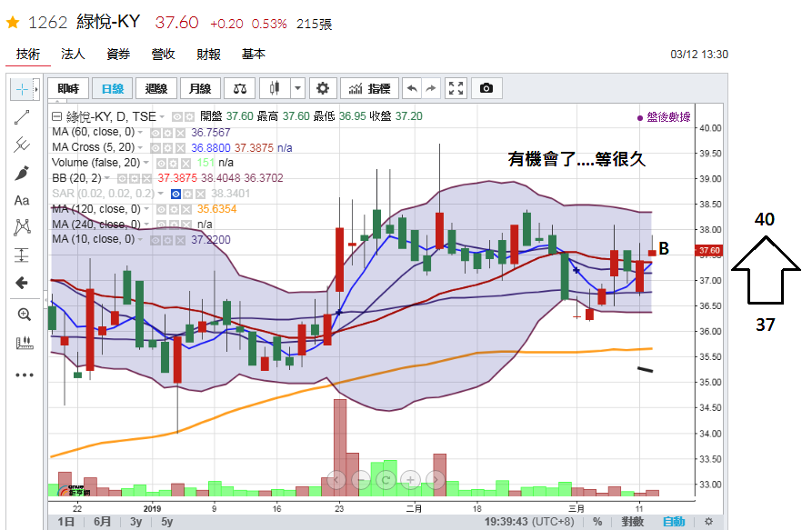The height and width of the screenshot is (530, 812).
Task: Choose the pitchfork drawing tool
Action: (x=22, y=145)
